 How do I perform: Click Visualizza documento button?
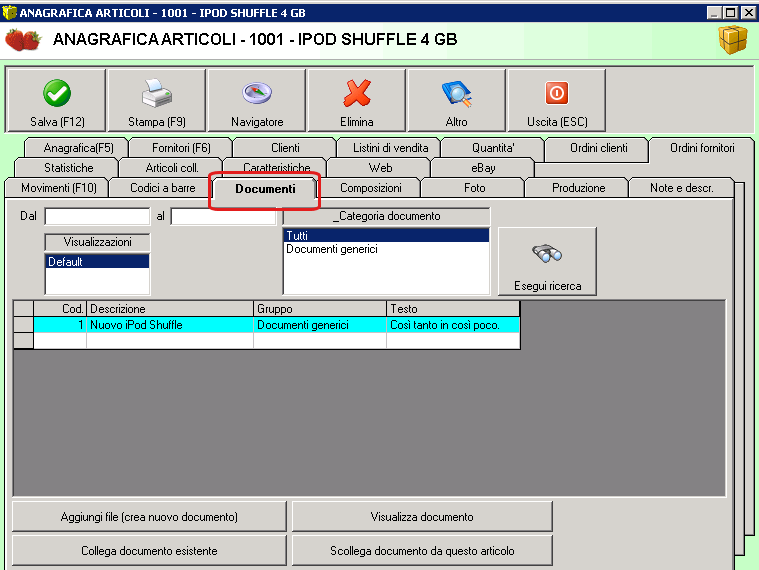(x=422, y=517)
